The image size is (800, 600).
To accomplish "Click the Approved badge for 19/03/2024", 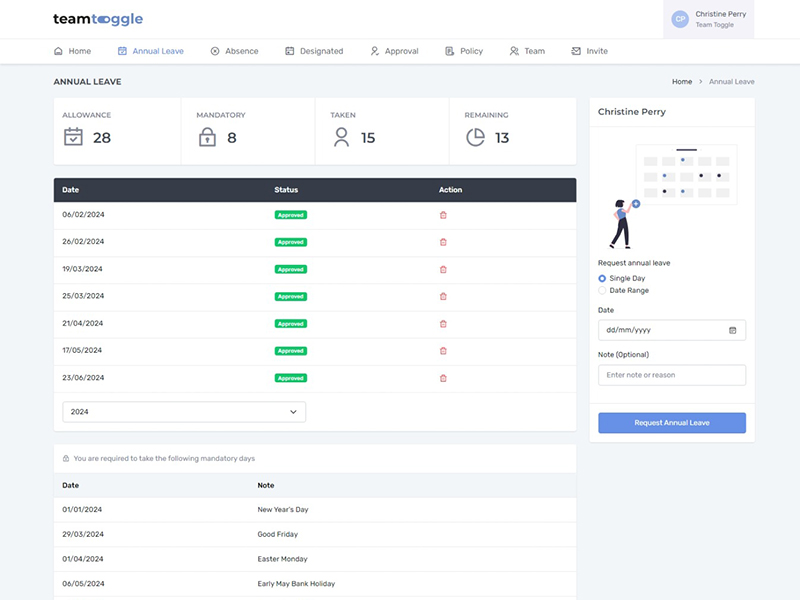I will point(291,269).
